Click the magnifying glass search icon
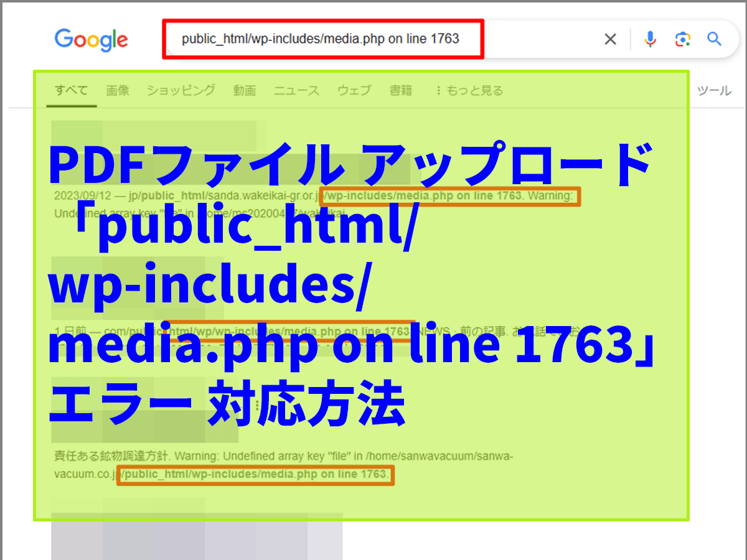 (714, 40)
